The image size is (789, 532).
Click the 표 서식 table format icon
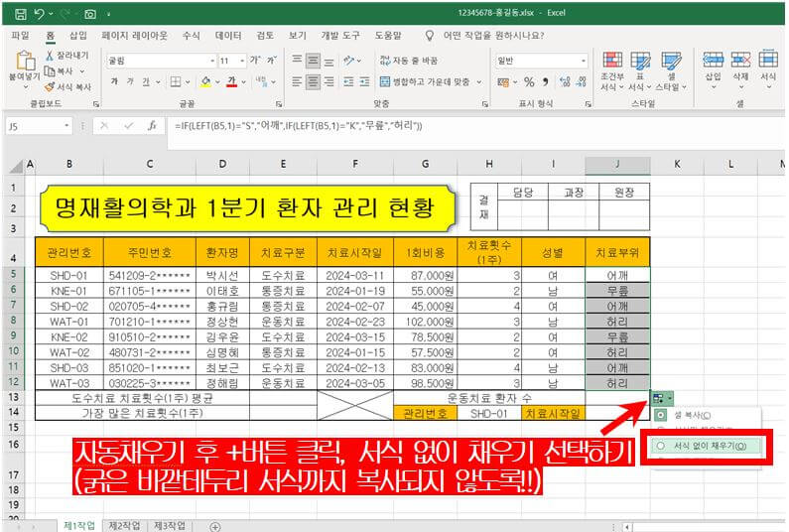click(x=640, y=60)
